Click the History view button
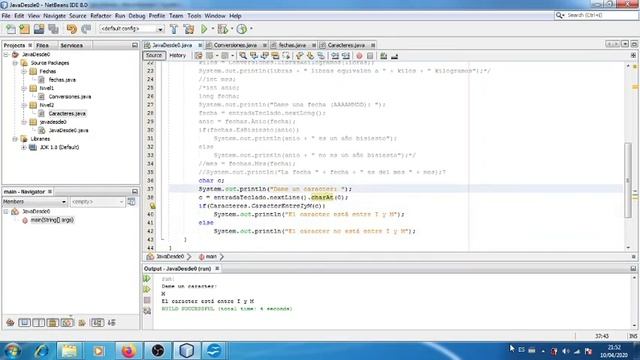The image size is (640, 360). click(x=178, y=56)
